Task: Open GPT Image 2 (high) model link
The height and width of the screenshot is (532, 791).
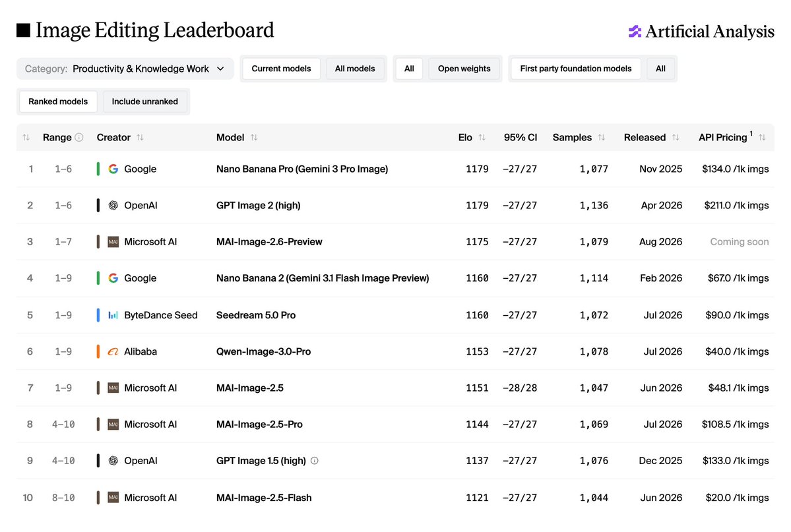Action: pos(259,205)
